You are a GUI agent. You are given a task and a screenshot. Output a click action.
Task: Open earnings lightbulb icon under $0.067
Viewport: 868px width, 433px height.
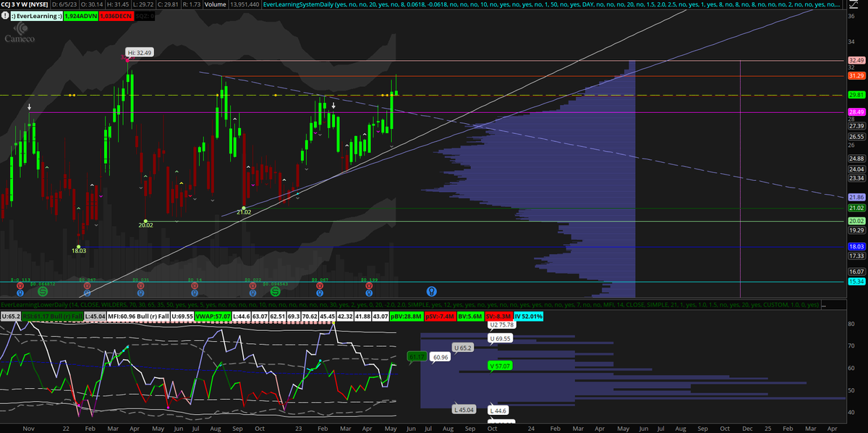tap(320, 293)
